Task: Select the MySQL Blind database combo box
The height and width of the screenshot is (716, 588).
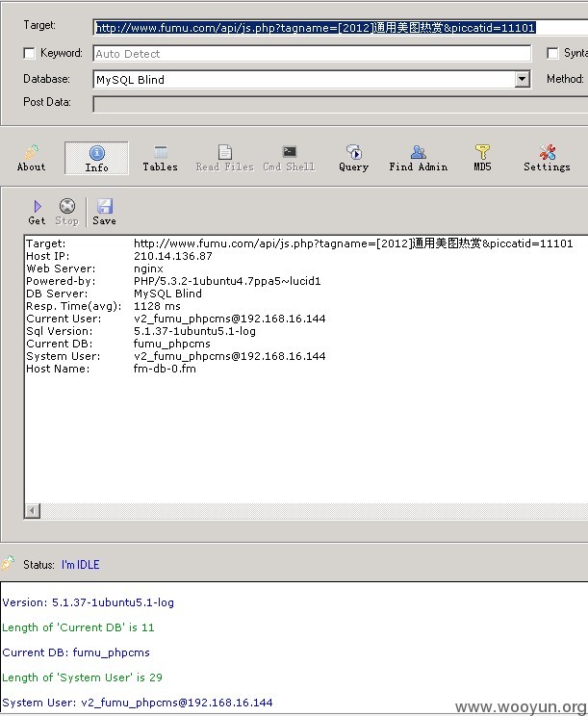Action: [x=312, y=80]
